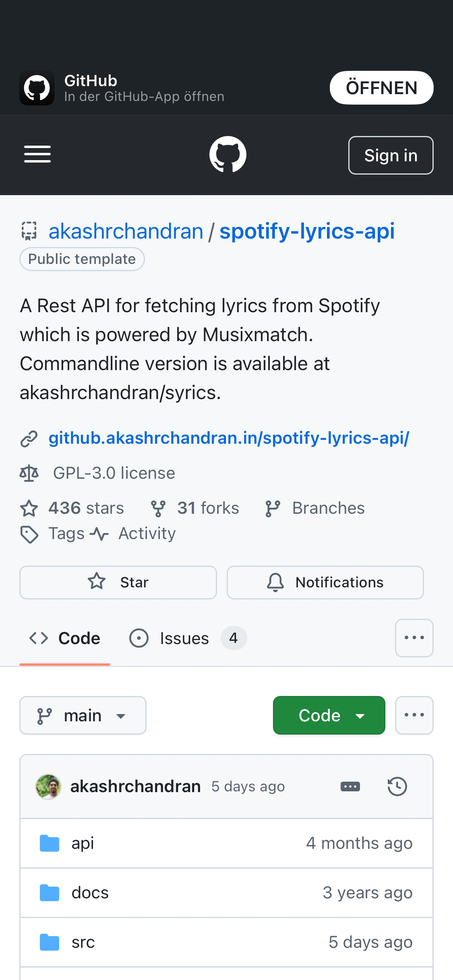Viewport: 453px width, 980px height.
Task: Open the github.akashrchandran.in website link
Action: coord(229,438)
